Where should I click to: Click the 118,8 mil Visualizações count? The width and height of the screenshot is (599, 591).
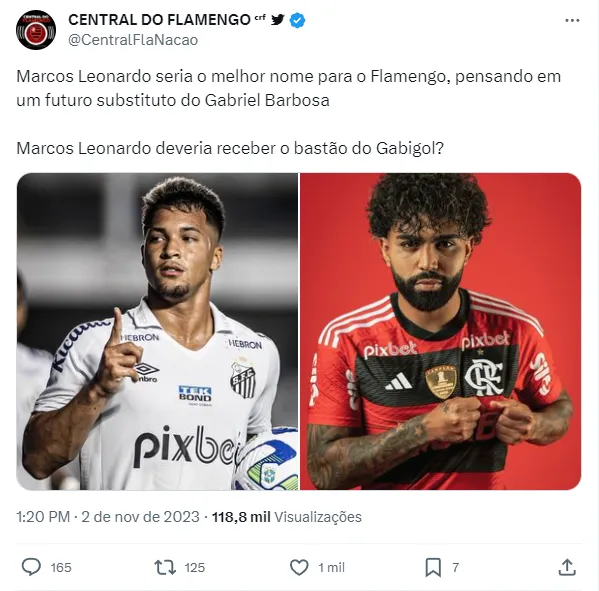(x=287, y=517)
